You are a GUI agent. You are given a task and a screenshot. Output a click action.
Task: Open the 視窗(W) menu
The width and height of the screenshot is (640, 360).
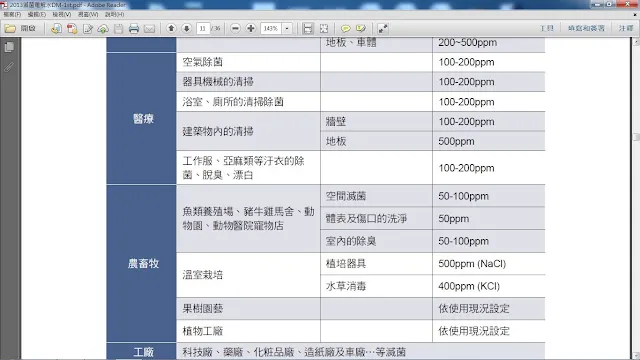[x=88, y=14]
